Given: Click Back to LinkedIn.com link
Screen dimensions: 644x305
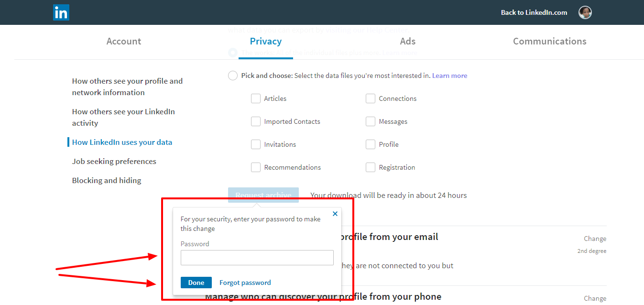Looking at the screenshot, I should 534,12.
